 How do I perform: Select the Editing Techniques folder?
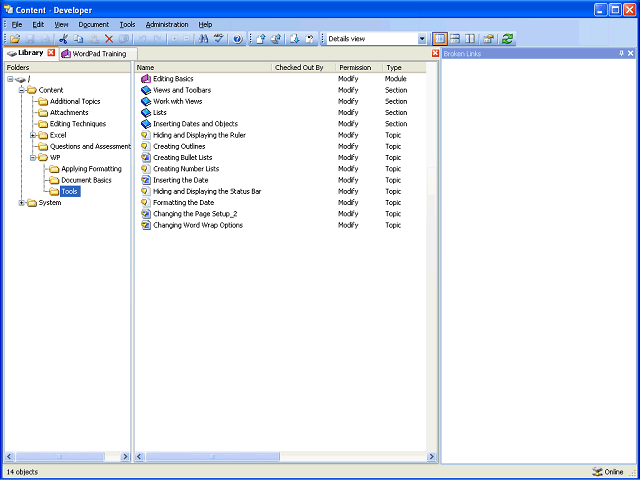click(x=78, y=124)
